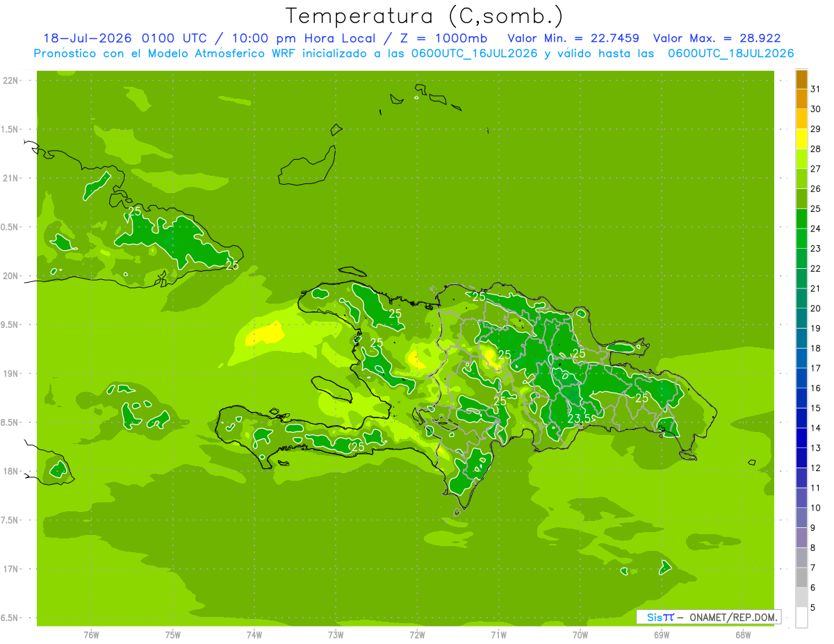Click the '0600UTC_18JUL2026' valid-until timestamp

coord(731,53)
